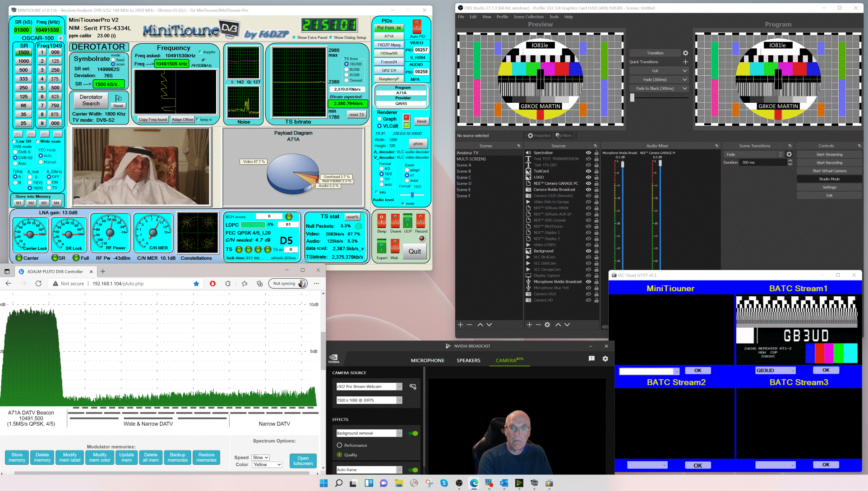868x491 pixels.
Task: Flip the Web rocker switch
Action: click(x=395, y=247)
